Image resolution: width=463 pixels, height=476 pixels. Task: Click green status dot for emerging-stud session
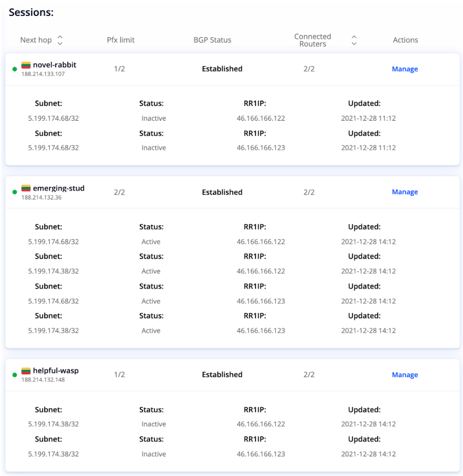(15, 192)
